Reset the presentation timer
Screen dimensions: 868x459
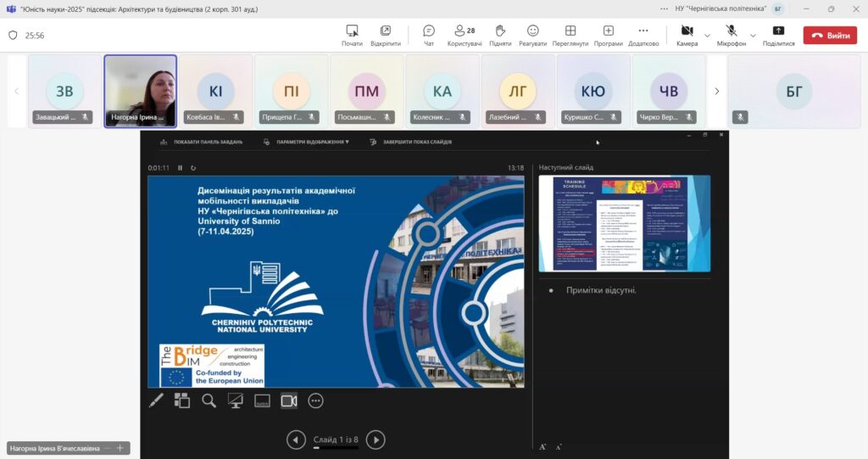[193, 167]
